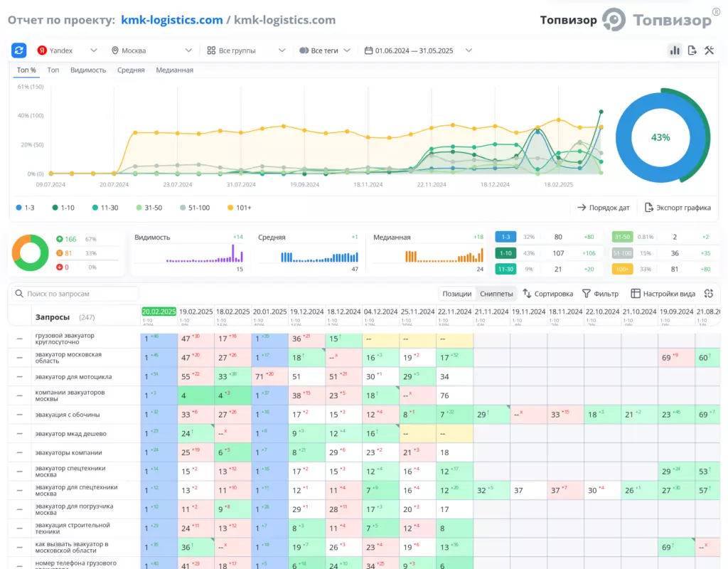Click the Поиск по запросам search field

point(75,294)
